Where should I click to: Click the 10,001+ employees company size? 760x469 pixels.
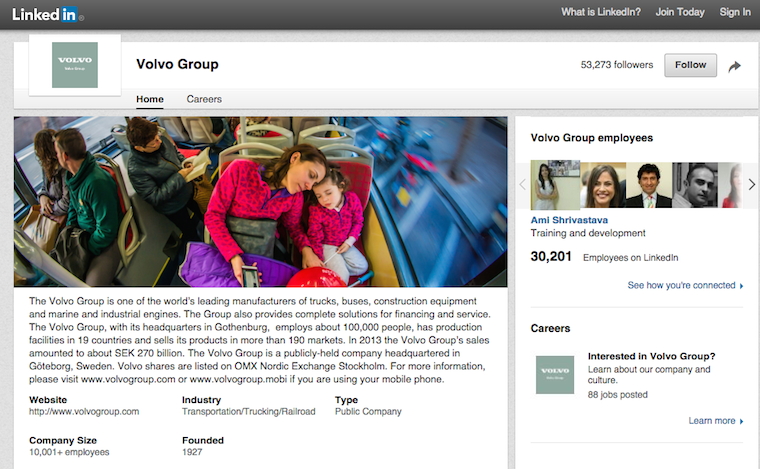(x=69, y=453)
